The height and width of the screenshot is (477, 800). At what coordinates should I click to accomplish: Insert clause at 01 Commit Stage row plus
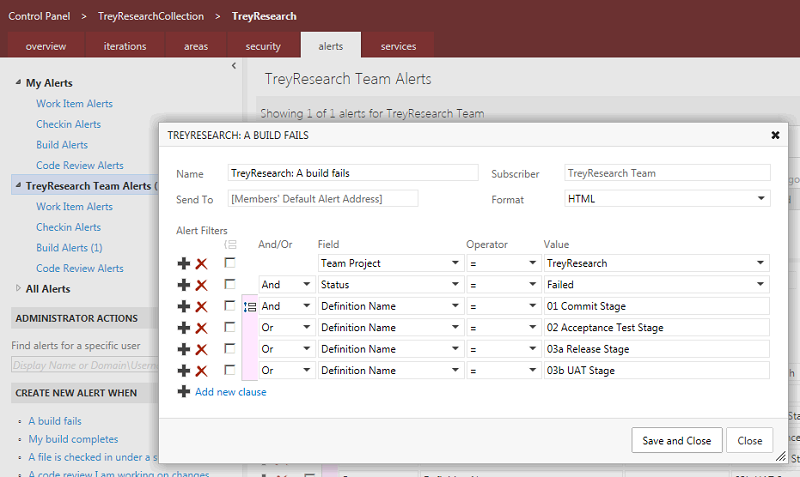point(184,306)
